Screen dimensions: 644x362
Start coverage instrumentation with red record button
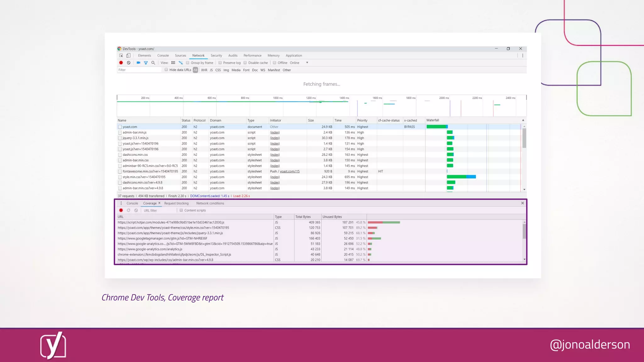tap(121, 211)
